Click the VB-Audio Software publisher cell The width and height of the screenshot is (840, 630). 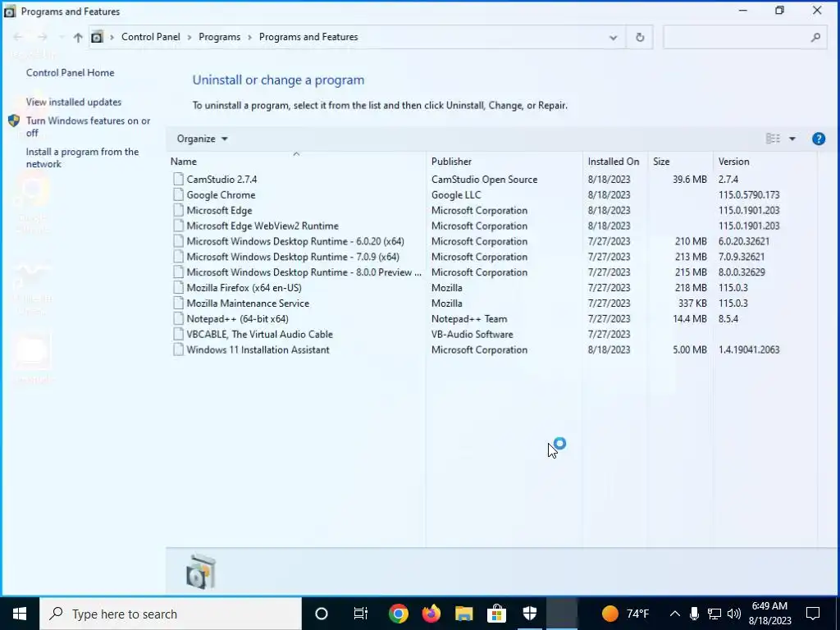pyautogui.click(x=472, y=335)
